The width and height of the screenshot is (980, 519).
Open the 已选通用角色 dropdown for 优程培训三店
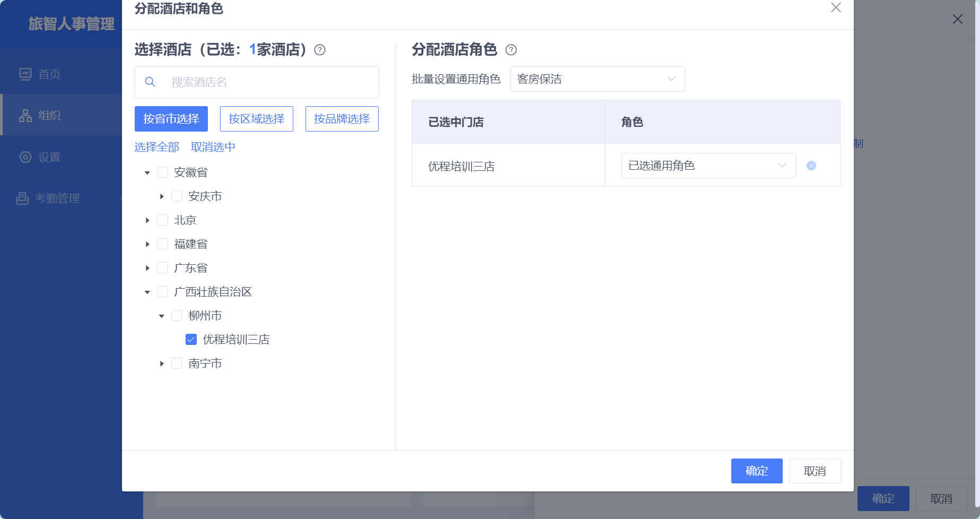click(708, 166)
